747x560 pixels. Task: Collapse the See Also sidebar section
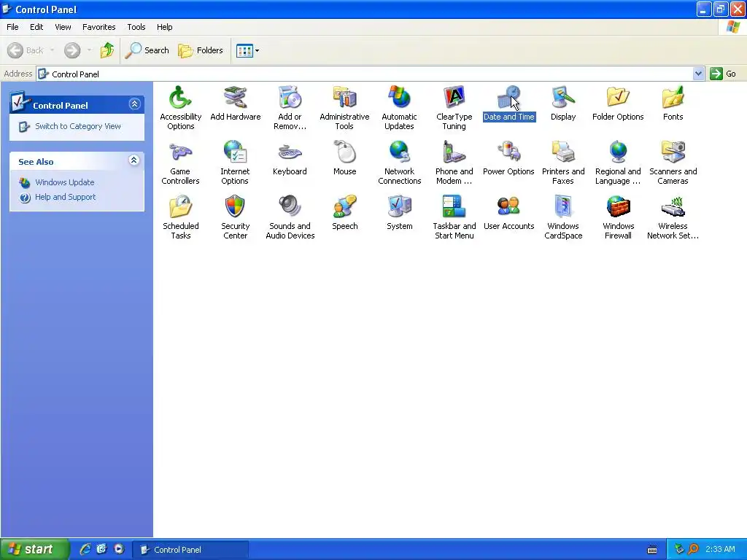pos(134,160)
